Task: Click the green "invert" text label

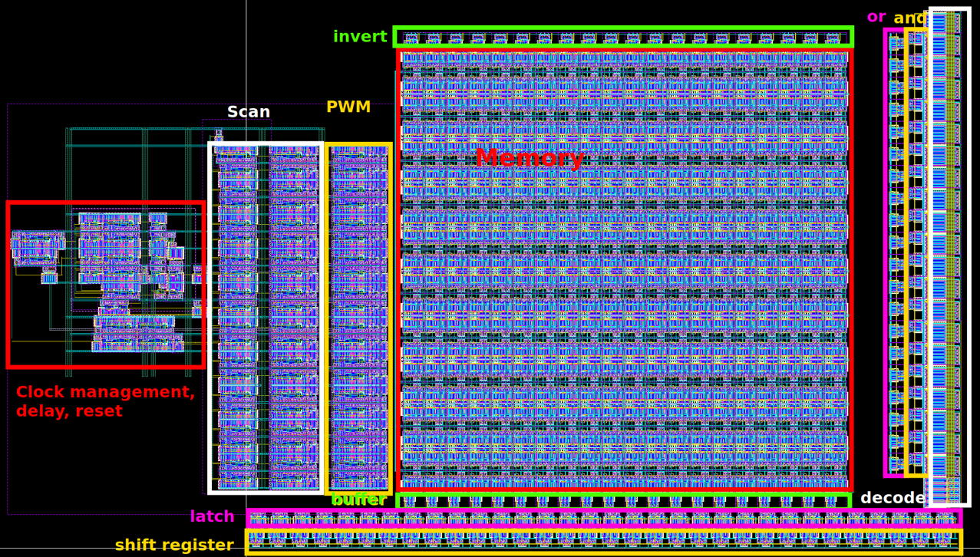Action: click(x=359, y=37)
